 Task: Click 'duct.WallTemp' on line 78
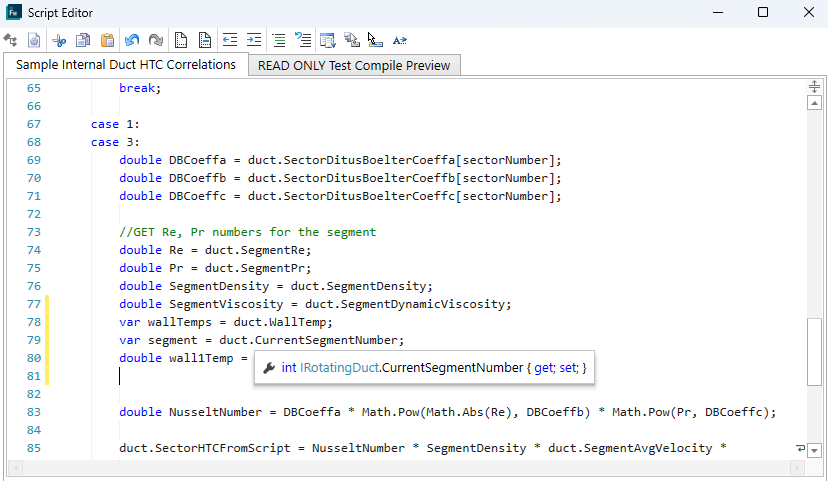281,322
